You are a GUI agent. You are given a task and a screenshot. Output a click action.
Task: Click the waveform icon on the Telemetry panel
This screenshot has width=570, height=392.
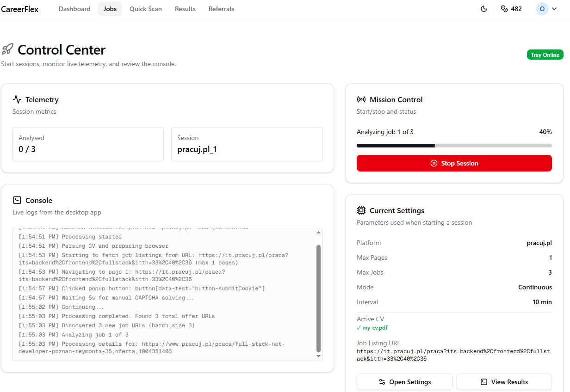pos(17,99)
